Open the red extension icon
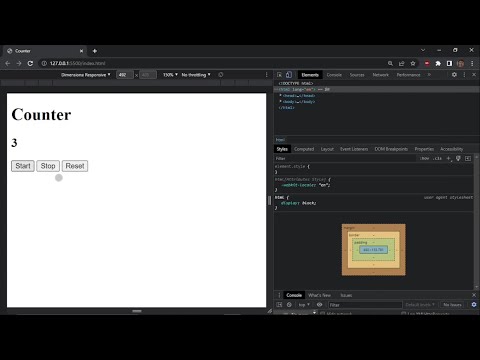 (x=427, y=63)
